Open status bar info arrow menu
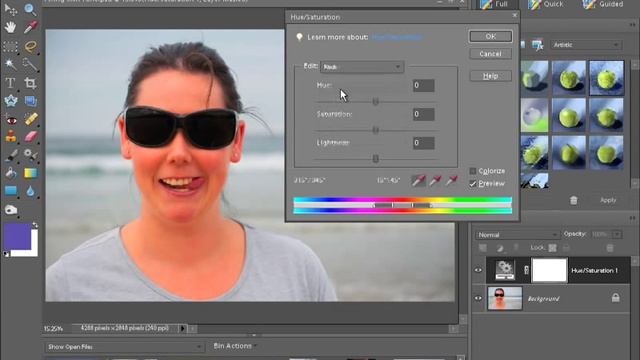 [182, 328]
